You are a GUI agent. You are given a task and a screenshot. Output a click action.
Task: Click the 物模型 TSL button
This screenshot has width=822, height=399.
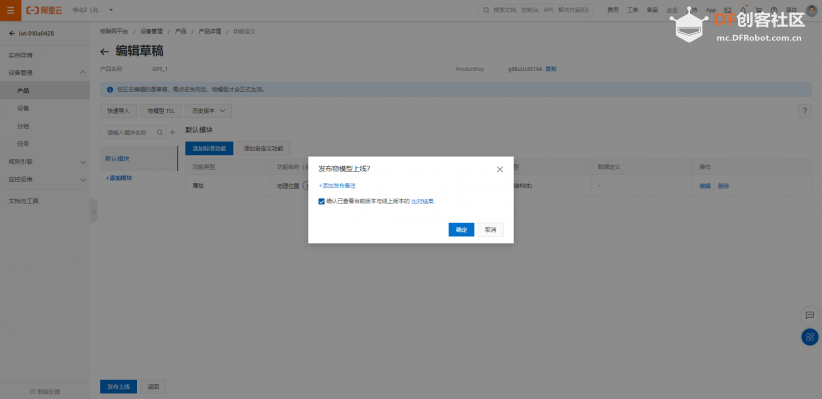point(161,111)
